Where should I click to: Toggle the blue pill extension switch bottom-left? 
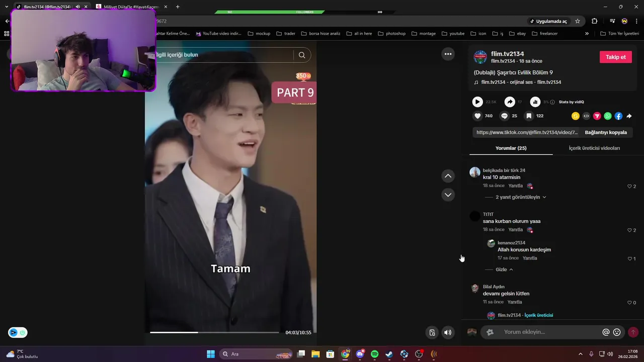18,332
